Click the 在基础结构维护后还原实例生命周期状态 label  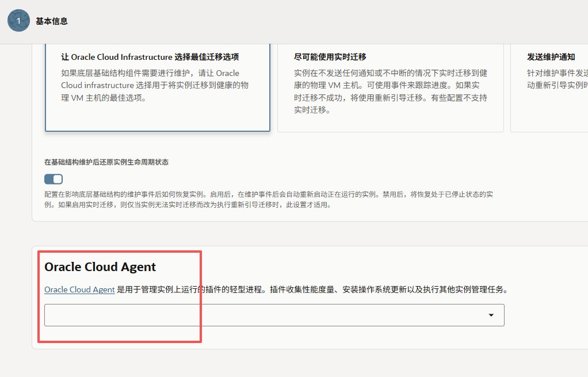coord(106,162)
